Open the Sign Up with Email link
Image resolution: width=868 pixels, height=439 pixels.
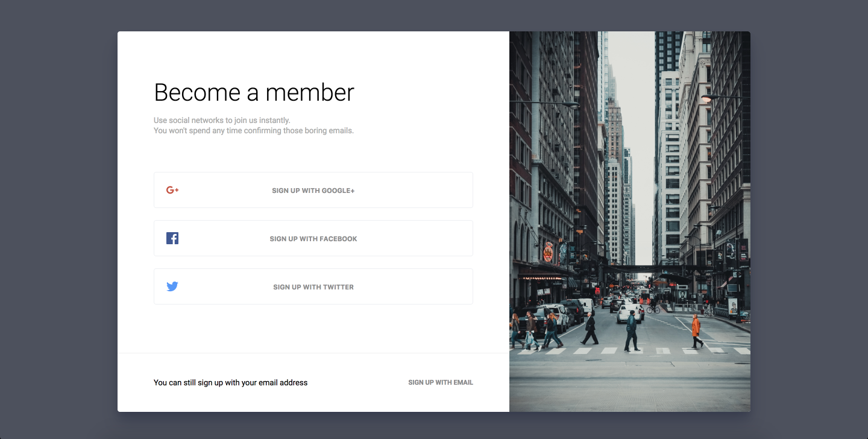440,382
